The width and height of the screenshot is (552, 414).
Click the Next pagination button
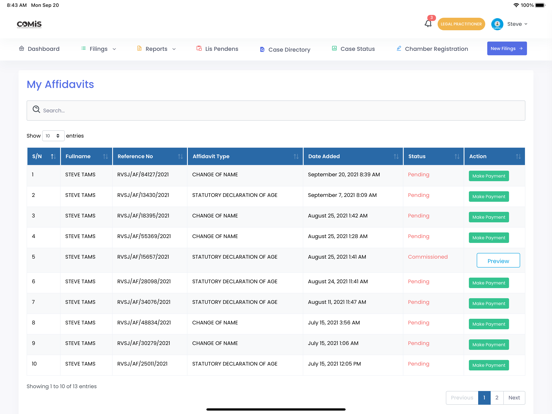pos(514,398)
